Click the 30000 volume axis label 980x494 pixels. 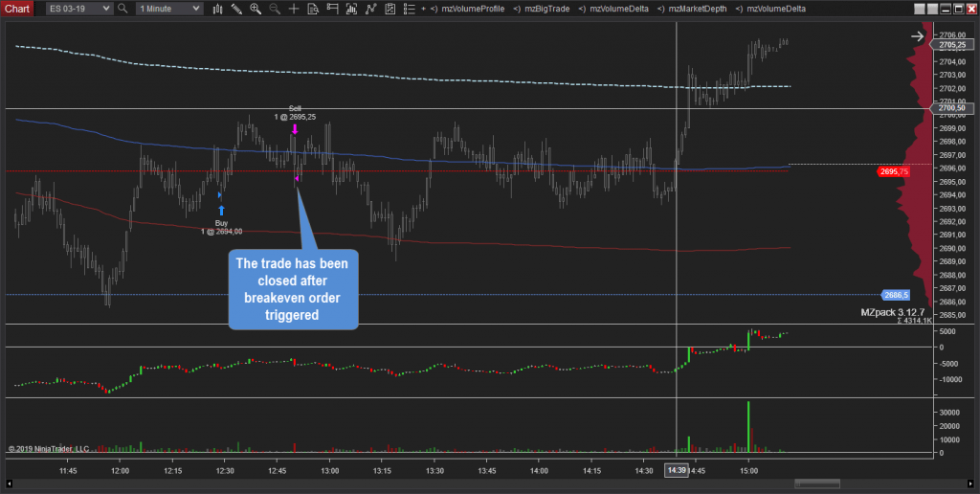tap(949, 413)
